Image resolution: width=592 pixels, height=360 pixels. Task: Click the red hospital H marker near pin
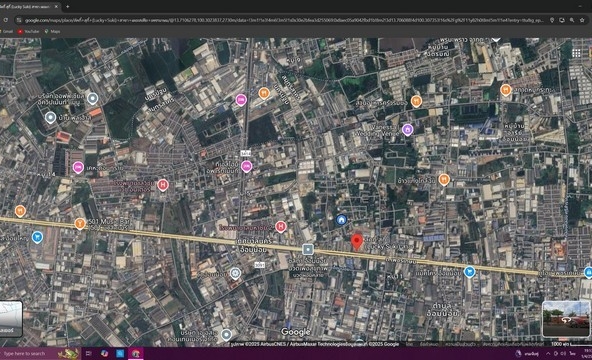281,227
